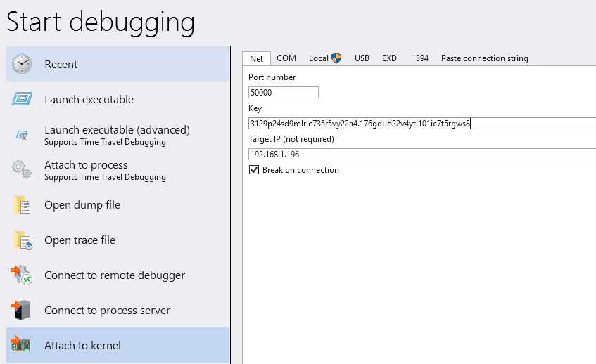Switch to the COM tab
Viewport: 596px width, 364px height.
tap(286, 58)
